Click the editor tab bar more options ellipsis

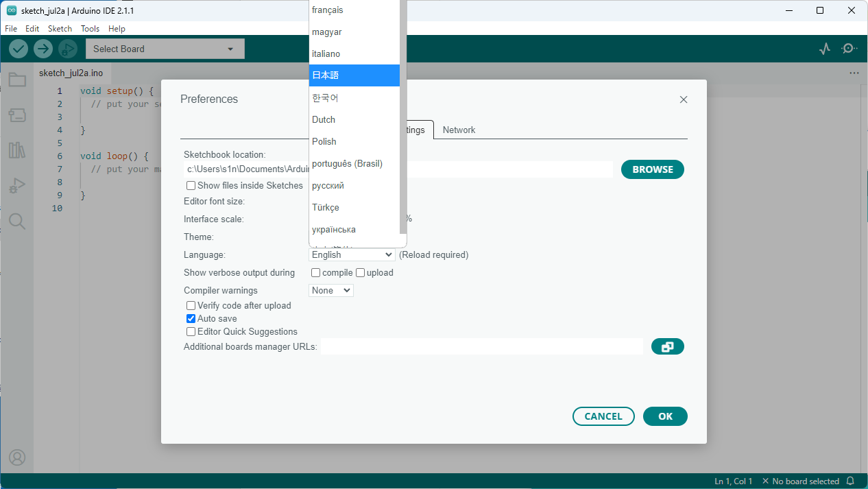[x=854, y=73]
